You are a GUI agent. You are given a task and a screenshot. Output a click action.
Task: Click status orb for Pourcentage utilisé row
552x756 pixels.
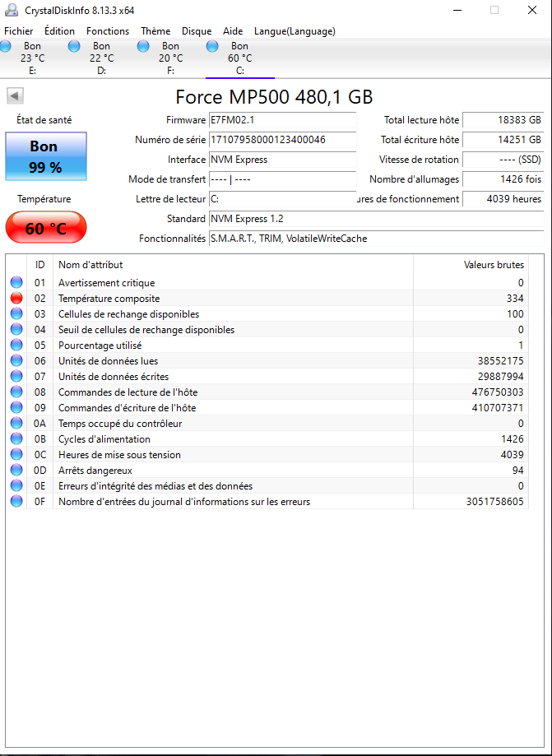[16, 346]
